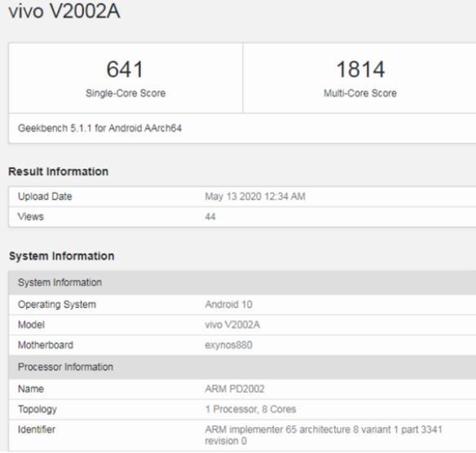
Task: Click Geekbench 5.1.1 for Android AArch64 text
Action: pyautogui.click(x=100, y=128)
